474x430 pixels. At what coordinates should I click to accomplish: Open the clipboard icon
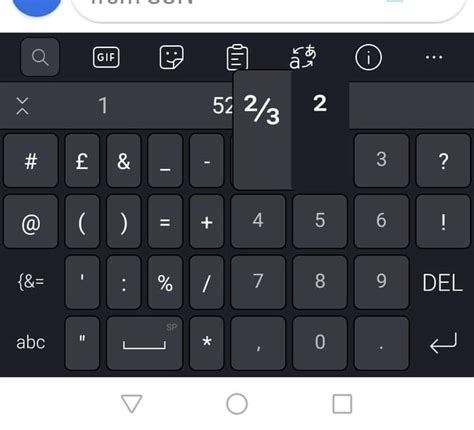point(237,57)
